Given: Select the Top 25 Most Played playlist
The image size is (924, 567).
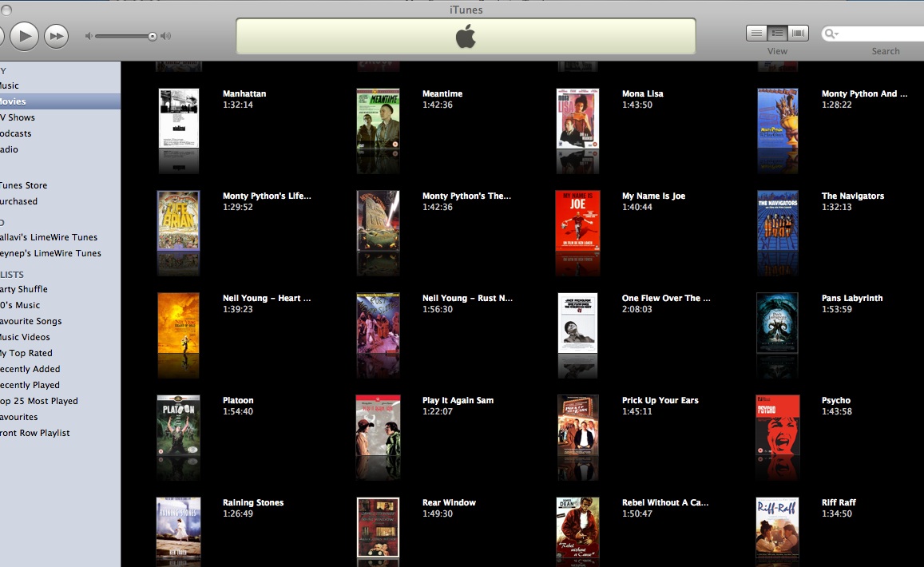Looking at the screenshot, I should click(60, 400).
